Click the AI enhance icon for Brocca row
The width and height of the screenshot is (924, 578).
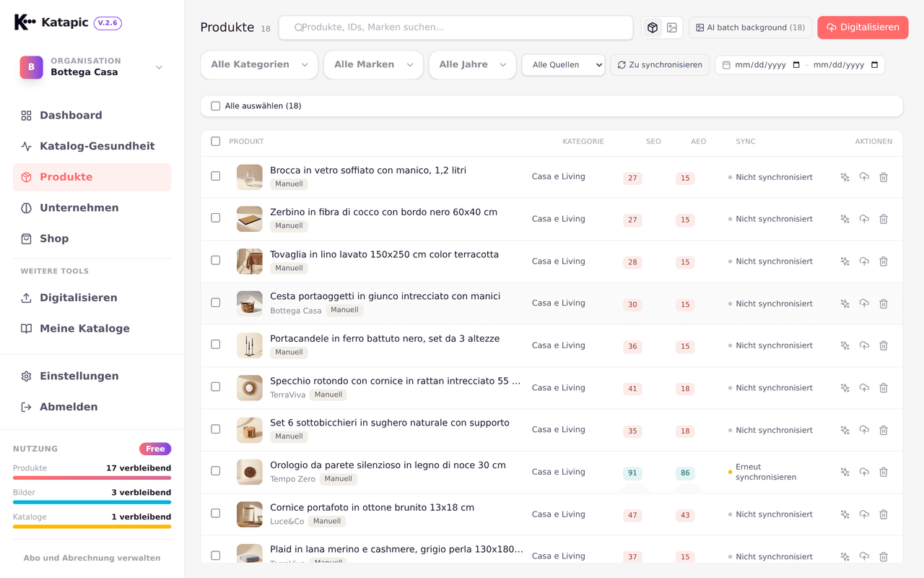[845, 177]
